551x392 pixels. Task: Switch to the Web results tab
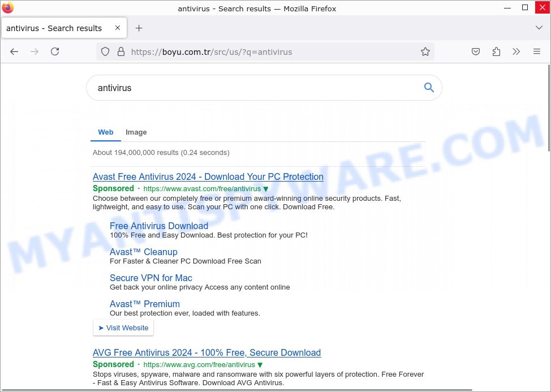click(105, 132)
